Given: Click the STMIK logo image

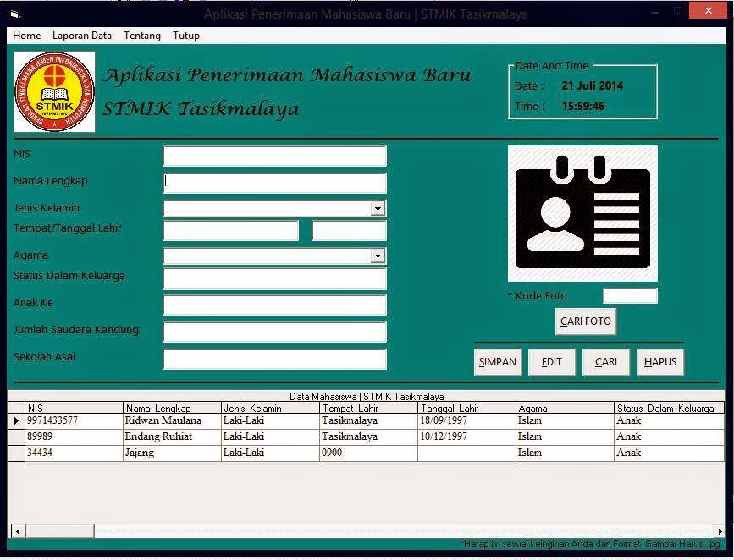Looking at the screenshot, I should pos(55,91).
